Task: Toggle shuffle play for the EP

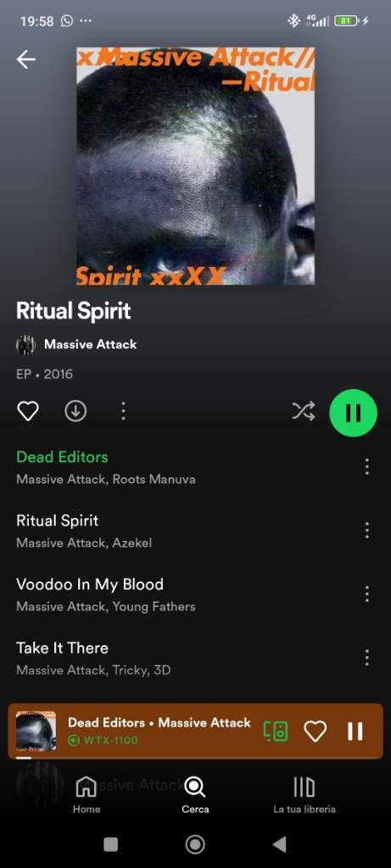Action: 304,411
